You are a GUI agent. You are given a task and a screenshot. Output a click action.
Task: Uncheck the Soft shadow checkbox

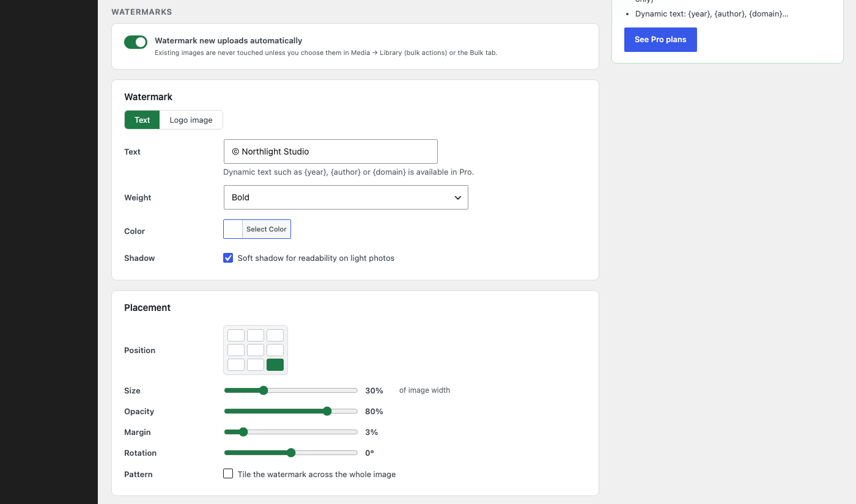click(x=228, y=258)
